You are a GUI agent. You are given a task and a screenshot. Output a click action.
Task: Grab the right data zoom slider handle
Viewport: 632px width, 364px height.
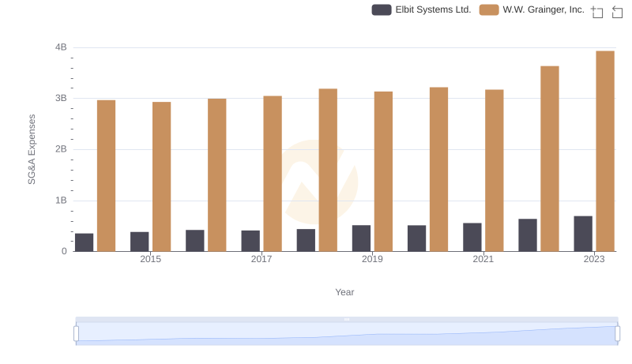click(617, 333)
